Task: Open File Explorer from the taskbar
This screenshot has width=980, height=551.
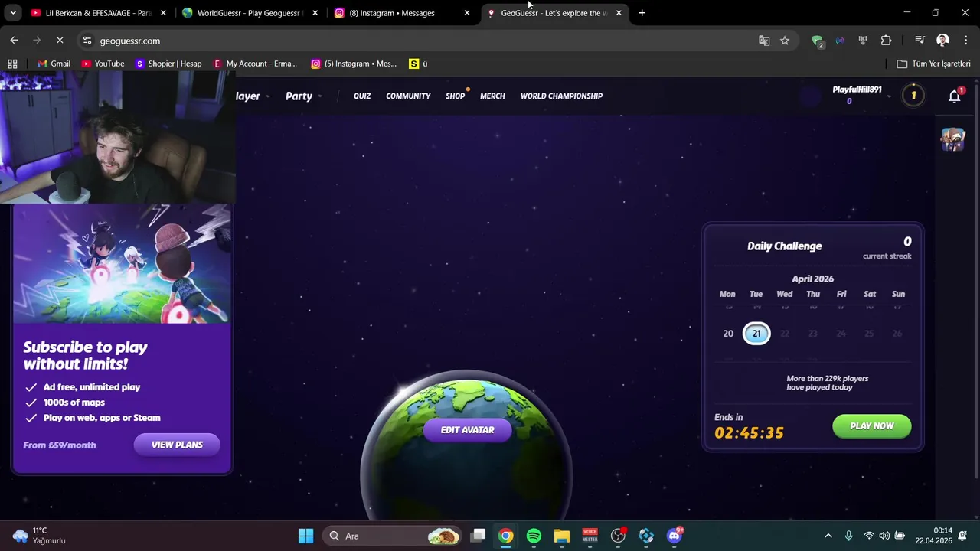Action: click(x=562, y=536)
